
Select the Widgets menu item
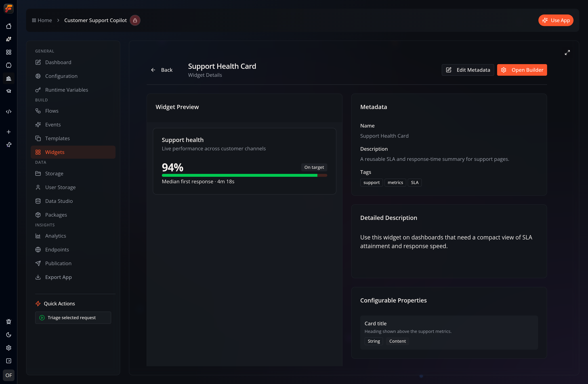(73, 152)
